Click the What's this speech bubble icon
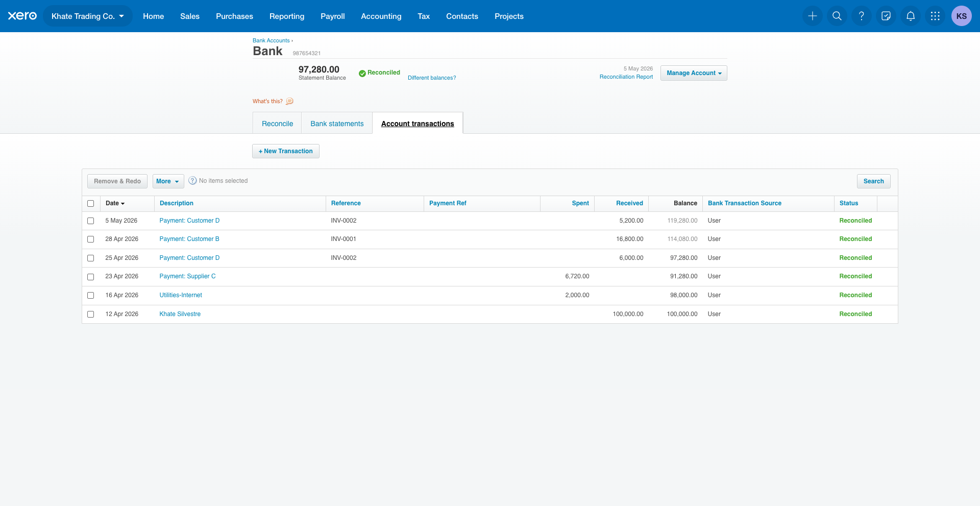This screenshot has height=506, width=980. [289, 101]
